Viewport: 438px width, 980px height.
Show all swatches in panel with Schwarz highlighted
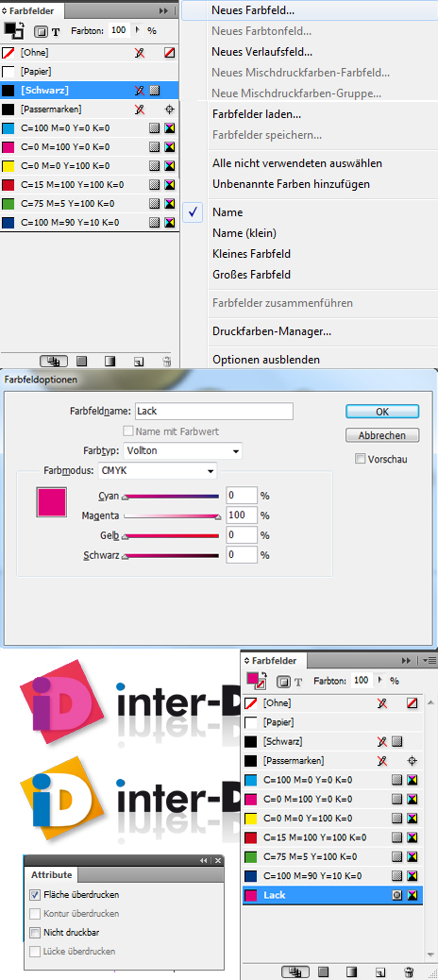pos(54,361)
